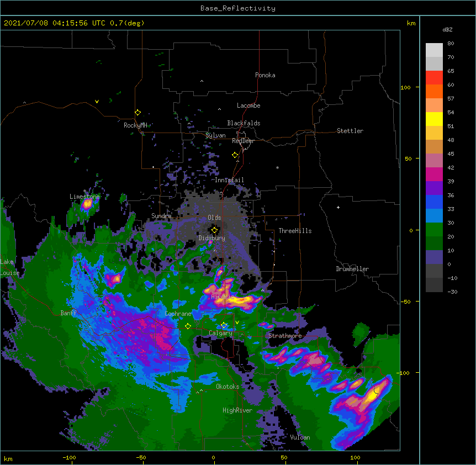
Task: Click the yellow diamond marker right of Cochrane
Action: point(188,326)
